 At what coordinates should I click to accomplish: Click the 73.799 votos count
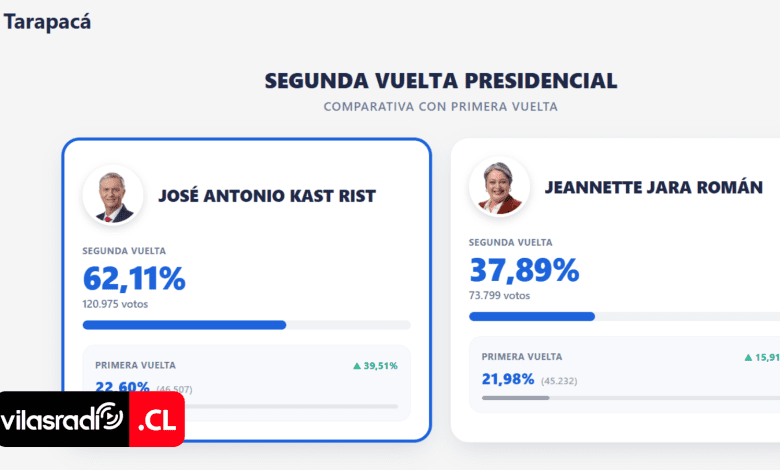click(x=498, y=295)
